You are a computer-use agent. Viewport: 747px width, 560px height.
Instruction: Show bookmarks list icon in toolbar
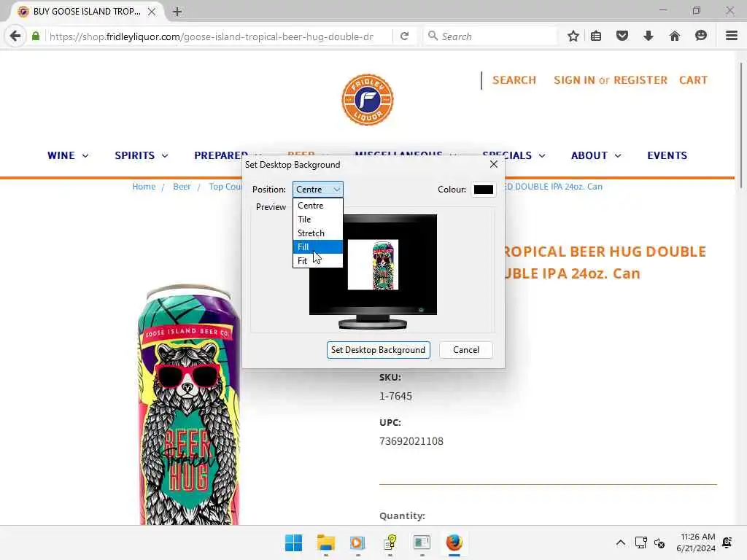596,36
